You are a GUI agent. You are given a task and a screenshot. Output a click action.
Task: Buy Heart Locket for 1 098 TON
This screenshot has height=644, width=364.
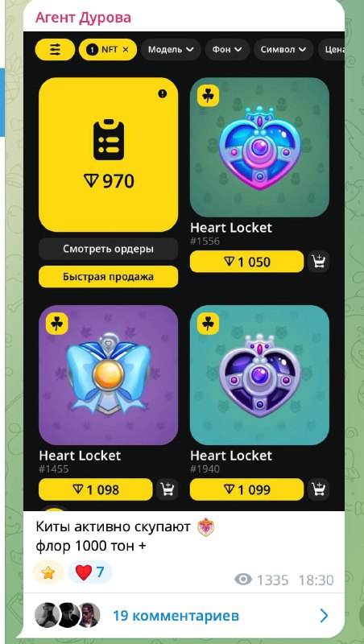click(x=96, y=489)
